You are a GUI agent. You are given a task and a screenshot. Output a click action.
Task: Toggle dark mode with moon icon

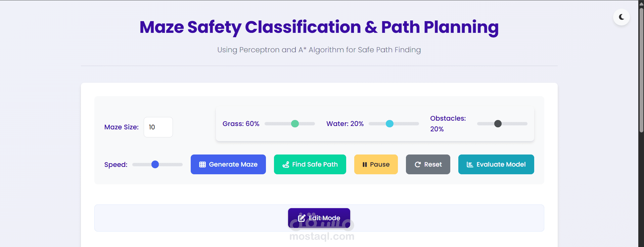[621, 17]
